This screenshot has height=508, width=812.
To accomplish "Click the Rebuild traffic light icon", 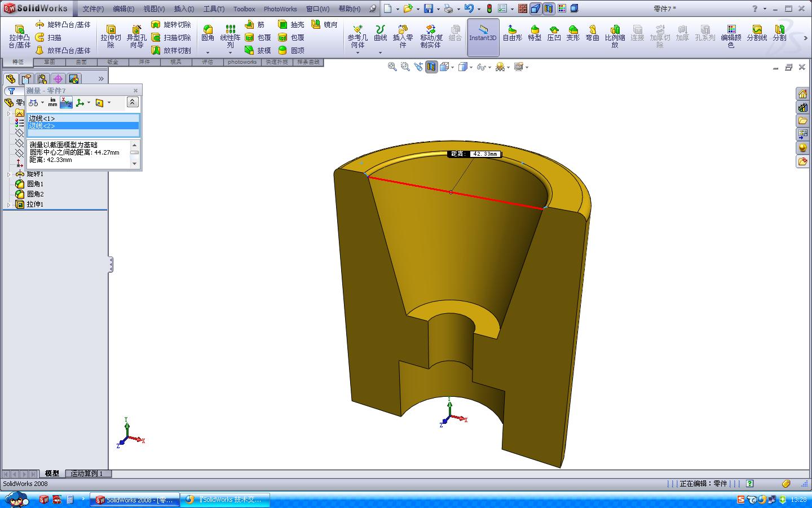I will tap(489, 8).
